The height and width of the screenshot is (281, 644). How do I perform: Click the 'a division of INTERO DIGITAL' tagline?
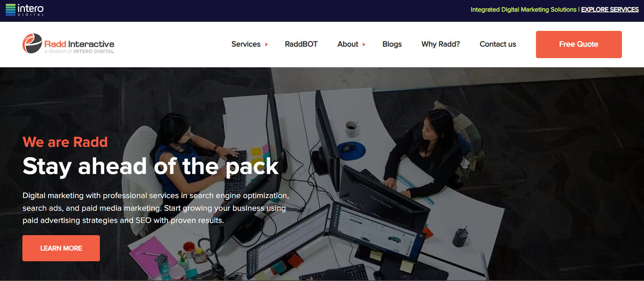[x=79, y=52]
